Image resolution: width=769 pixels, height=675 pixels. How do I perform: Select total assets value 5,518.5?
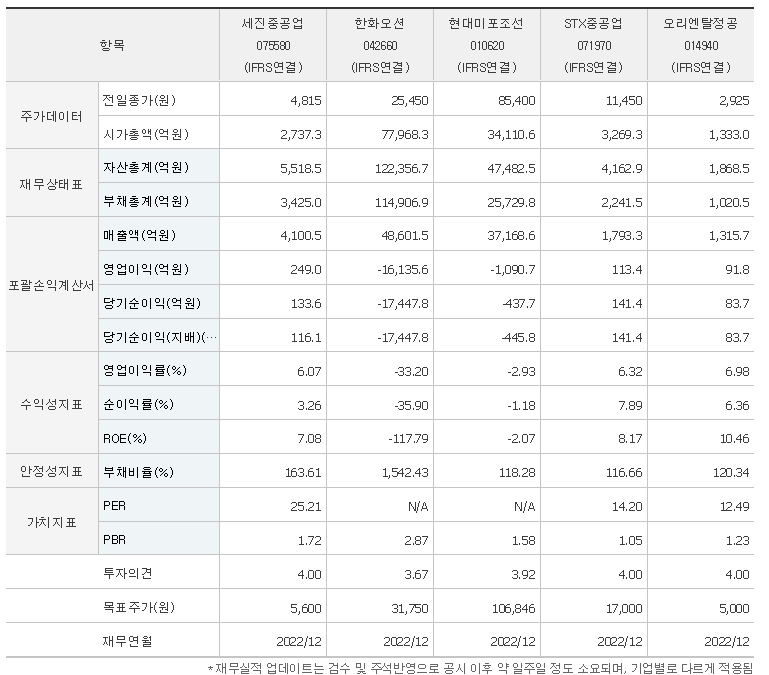(x=301, y=168)
